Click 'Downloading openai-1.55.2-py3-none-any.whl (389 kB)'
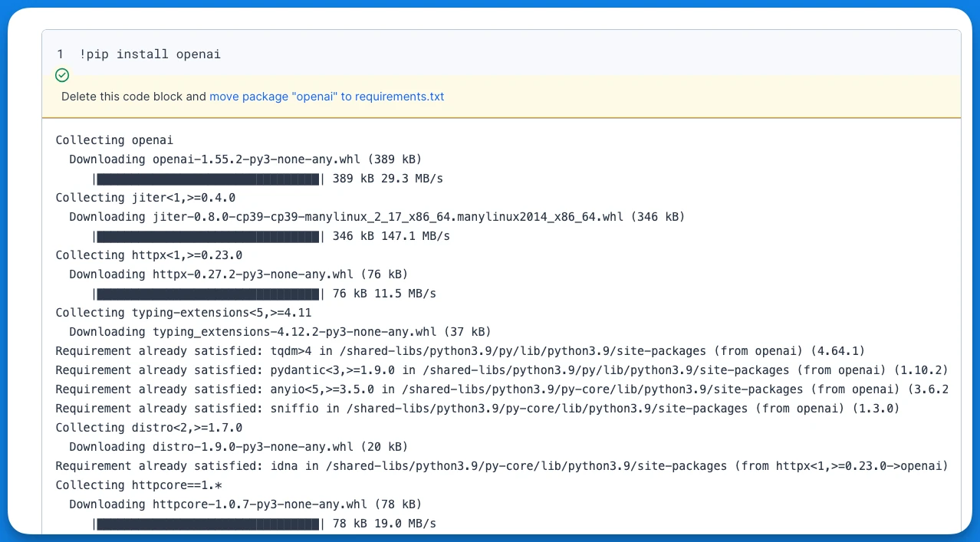Image resolution: width=980 pixels, height=542 pixels. [x=245, y=159]
